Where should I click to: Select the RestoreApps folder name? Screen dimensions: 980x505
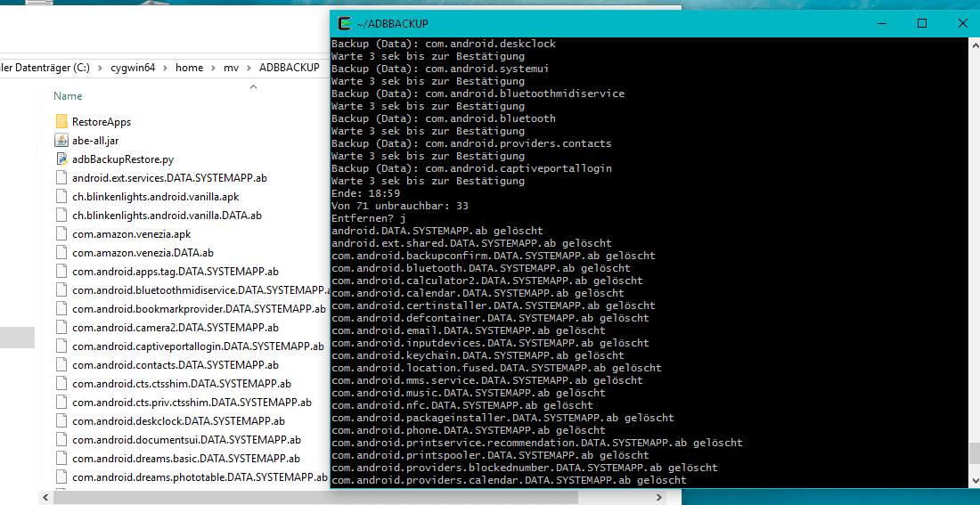[102, 122]
